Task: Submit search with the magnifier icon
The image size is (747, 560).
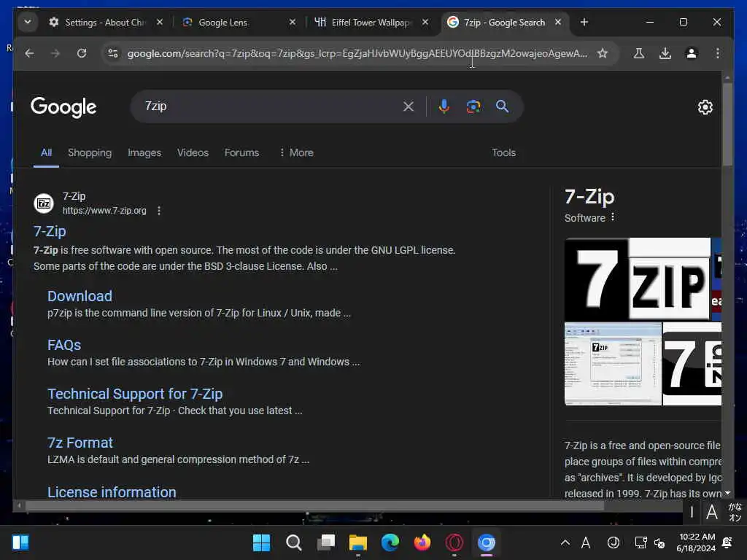Action: tap(502, 106)
